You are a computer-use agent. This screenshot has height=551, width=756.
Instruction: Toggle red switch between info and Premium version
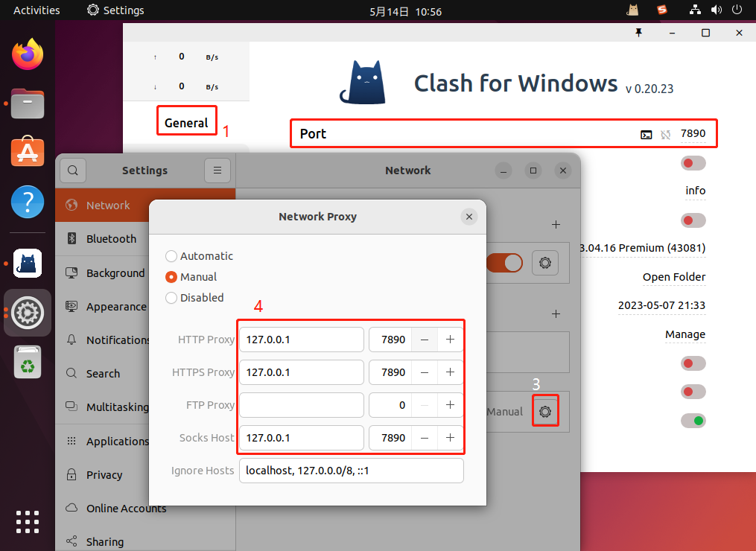click(x=693, y=220)
